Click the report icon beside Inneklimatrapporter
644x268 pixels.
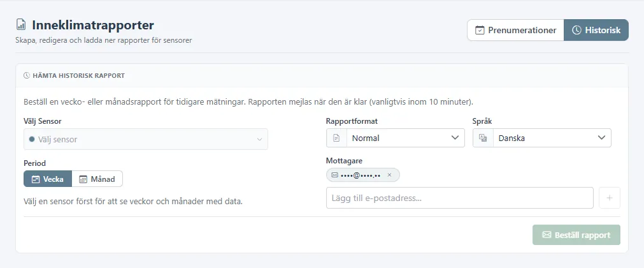pyautogui.click(x=20, y=25)
